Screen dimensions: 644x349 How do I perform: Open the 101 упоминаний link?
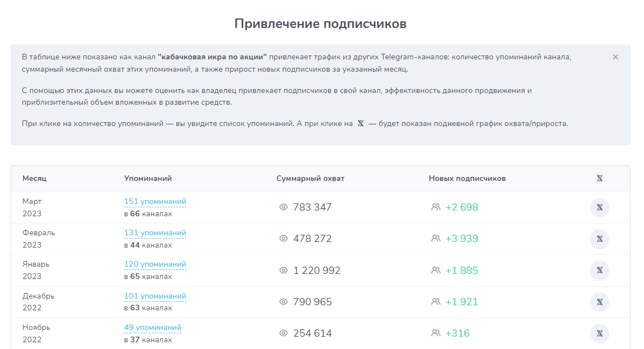[x=155, y=296]
